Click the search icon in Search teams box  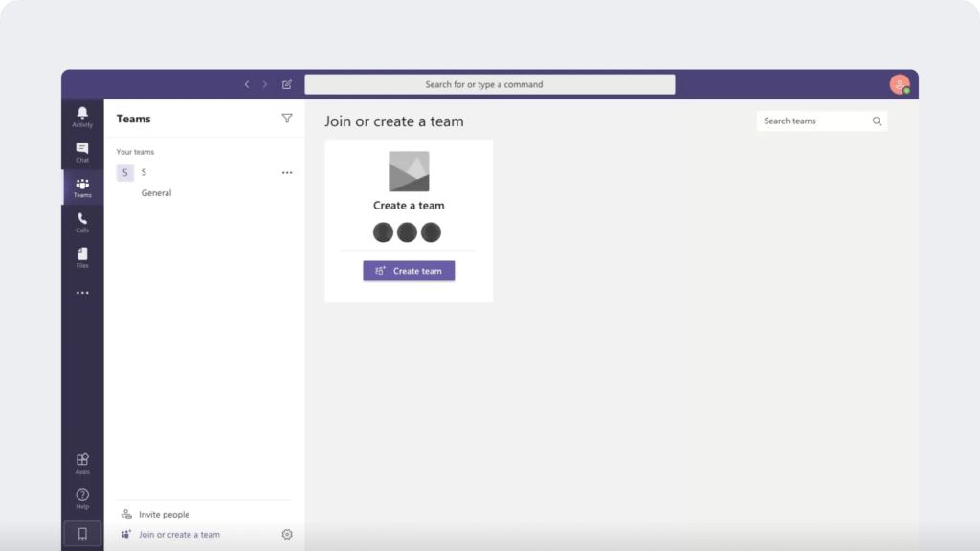(877, 121)
